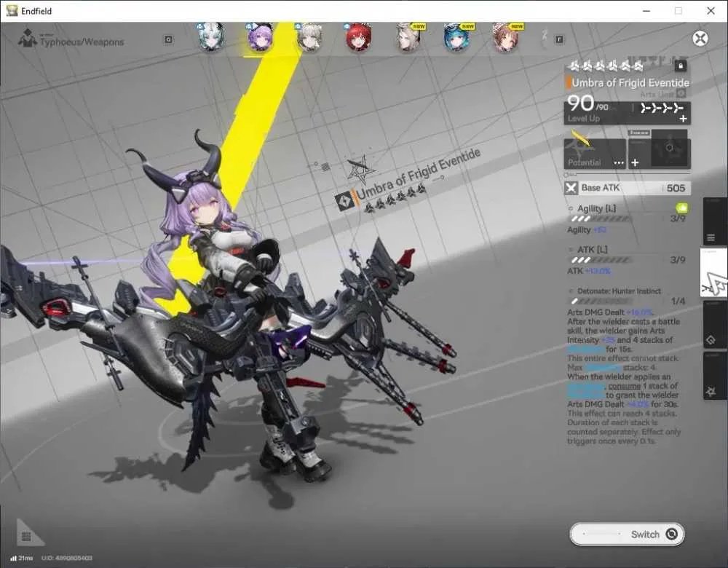This screenshot has width=728, height=568.
Task: Select the blue-haired operator marked NEW
Action: pyautogui.click(x=457, y=37)
